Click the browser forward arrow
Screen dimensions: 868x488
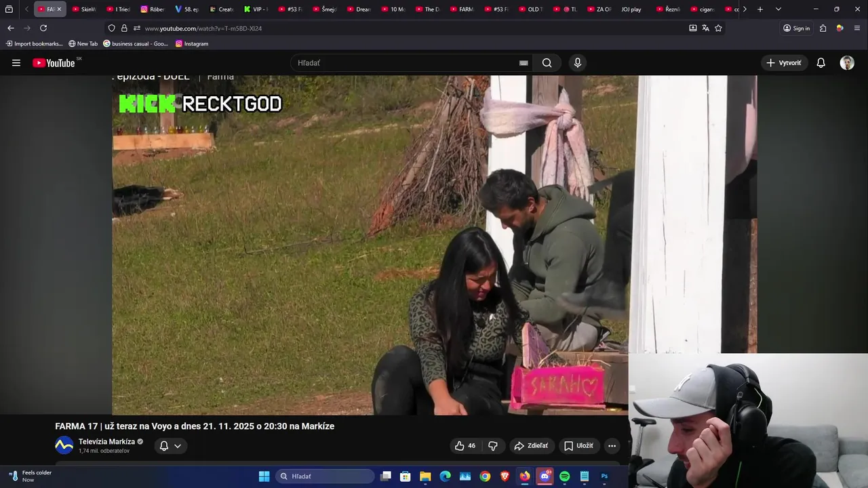point(27,28)
